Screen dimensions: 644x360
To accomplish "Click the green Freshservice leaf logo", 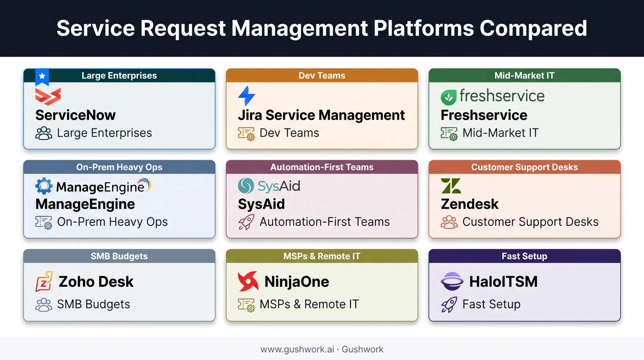I will pos(449,97).
